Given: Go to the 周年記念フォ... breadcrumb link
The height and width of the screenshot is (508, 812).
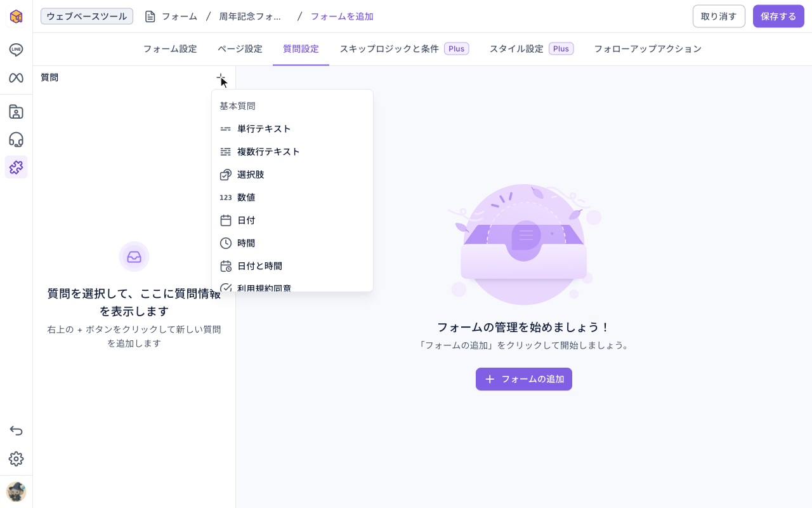Looking at the screenshot, I should 251,17.
